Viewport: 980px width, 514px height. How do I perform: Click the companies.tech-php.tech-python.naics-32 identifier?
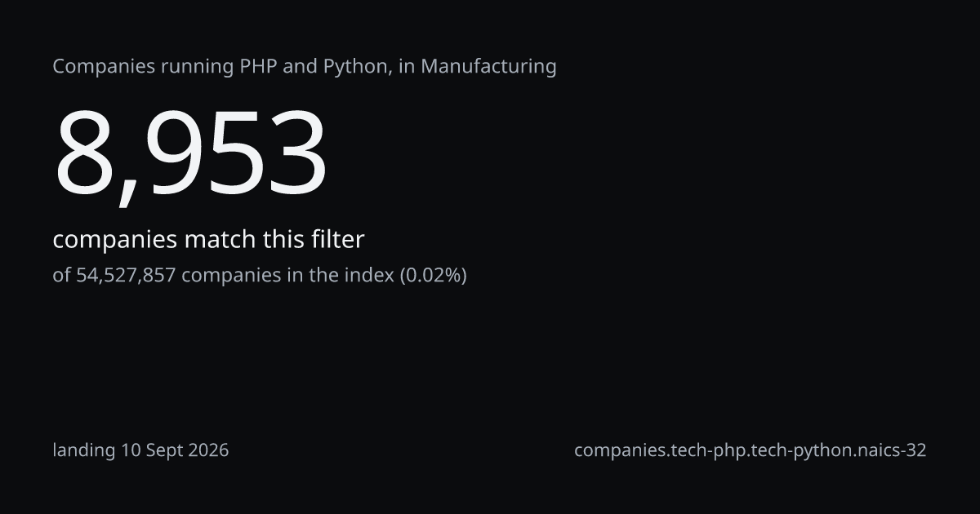(750, 450)
